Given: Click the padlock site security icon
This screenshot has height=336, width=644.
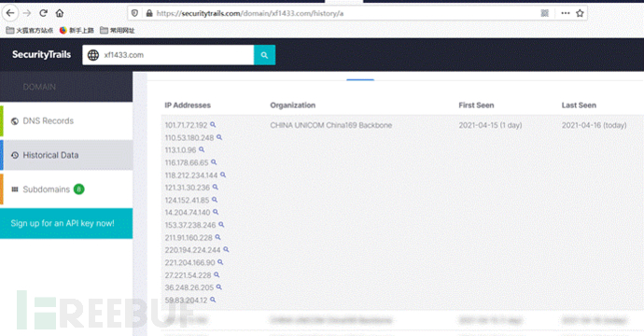Looking at the screenshot, I should click(149, 13).
